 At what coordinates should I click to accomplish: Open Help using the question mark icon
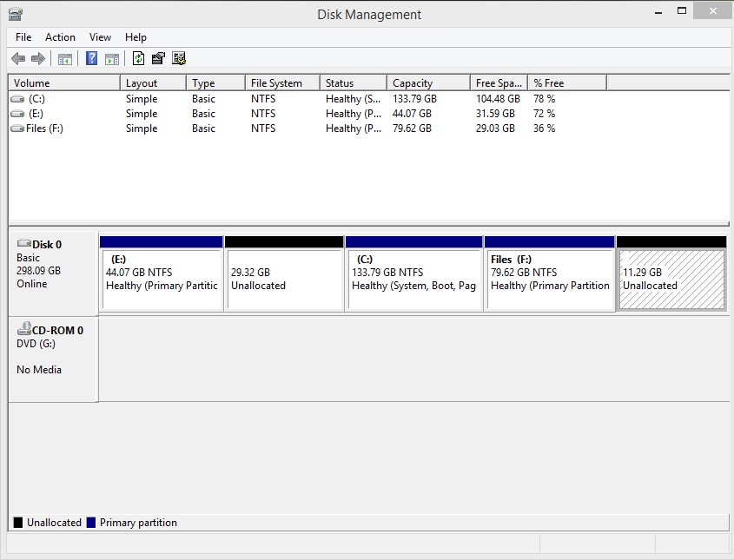(x=90, y=58)
